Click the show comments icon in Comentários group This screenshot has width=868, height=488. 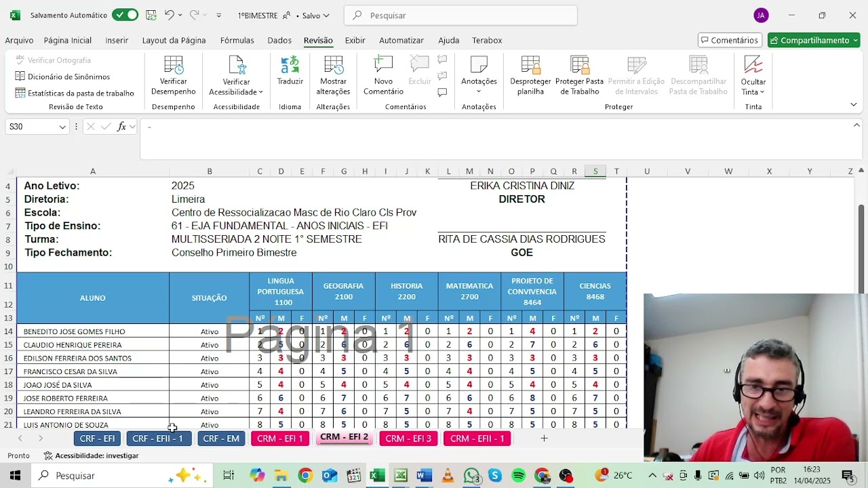click(x=442, y=92)
